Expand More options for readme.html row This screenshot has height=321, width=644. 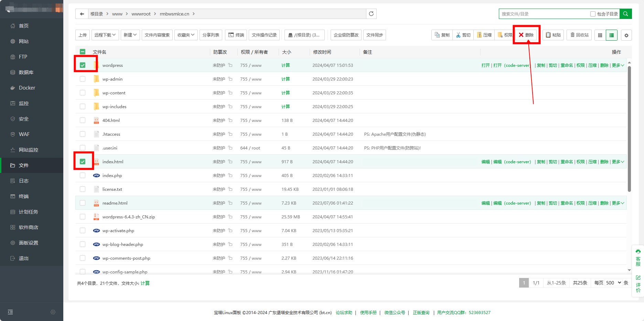point(618,203)
